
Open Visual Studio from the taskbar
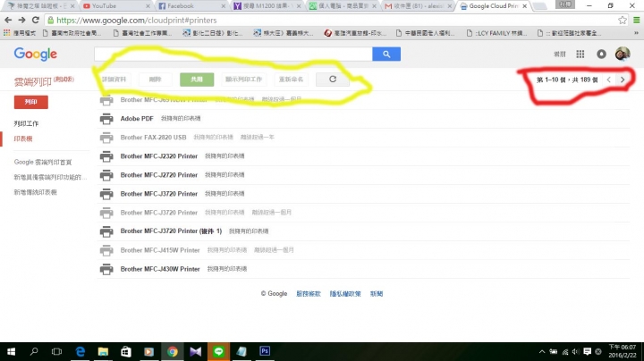point(196,351)
